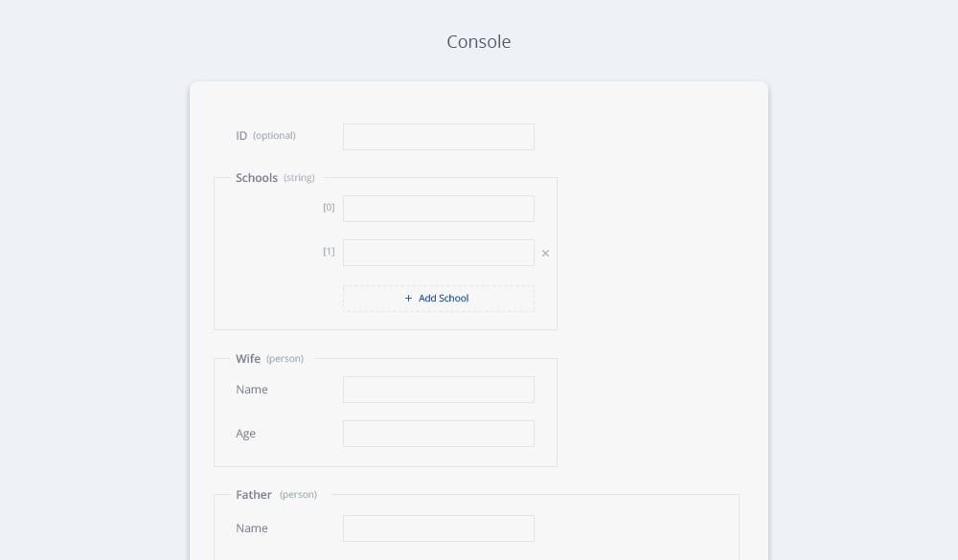Click the plus icon beside Add School
This screenshot has height=560, width=958.
pyautogui.click(x=409, y=298)
